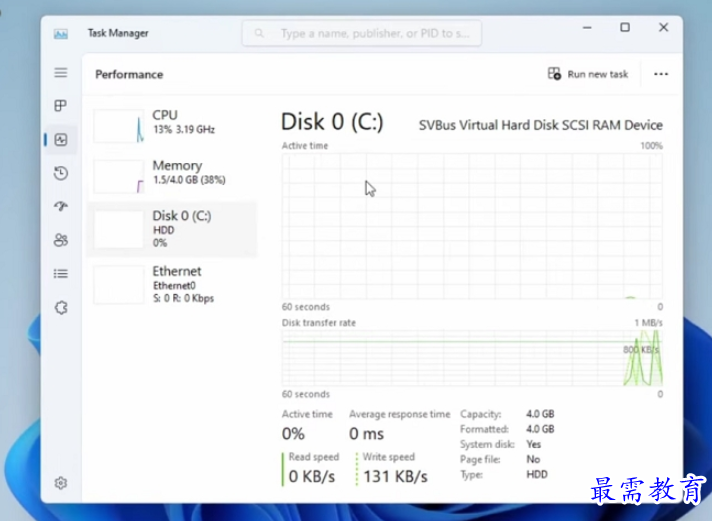The image size is (712, 521).
Task: Click the CPU mini graph thumbnail
Action: coord(119,126)
